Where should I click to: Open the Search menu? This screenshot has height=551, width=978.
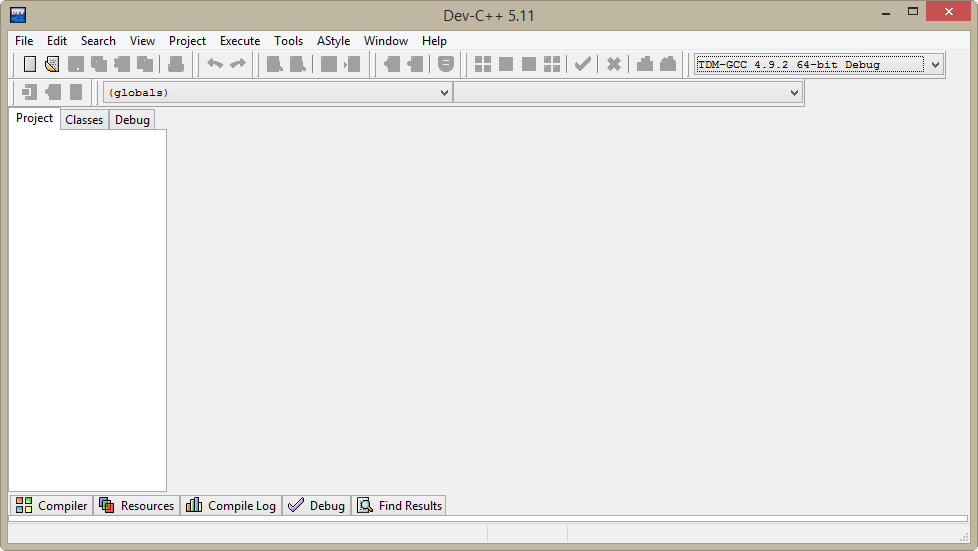point(99,41)
